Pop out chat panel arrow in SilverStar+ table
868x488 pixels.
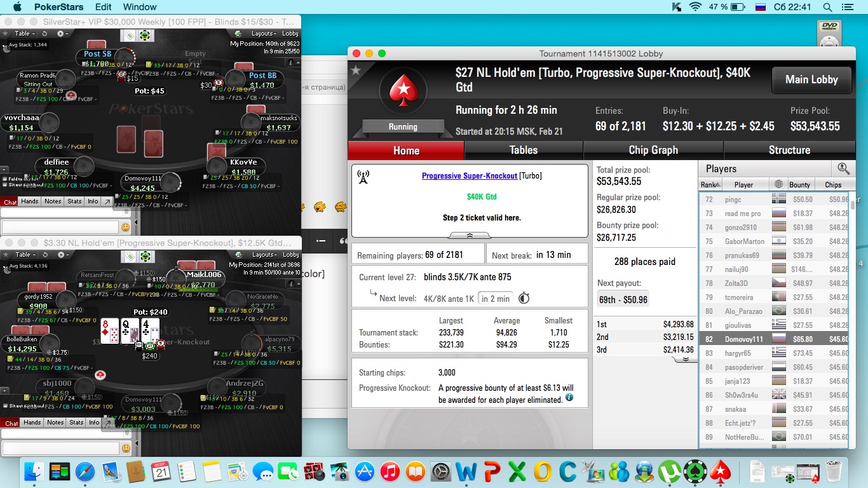point(107,202)
